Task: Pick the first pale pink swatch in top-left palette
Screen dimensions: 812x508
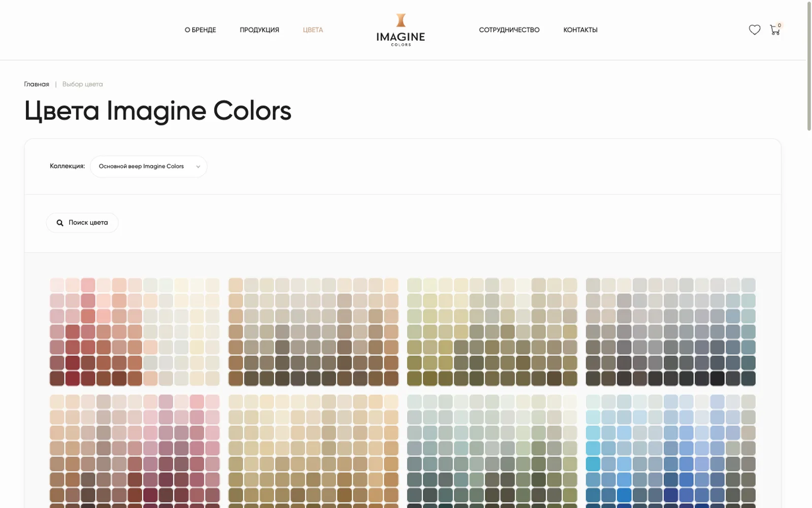Action: click(57, 285)
